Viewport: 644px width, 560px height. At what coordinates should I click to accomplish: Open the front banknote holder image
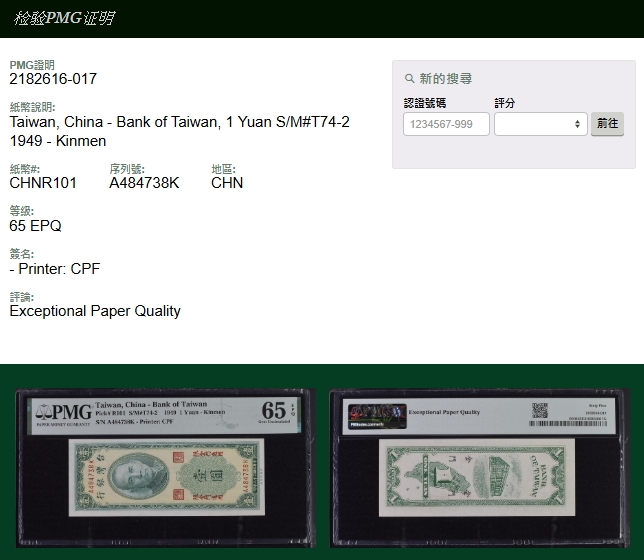[166, 468]
